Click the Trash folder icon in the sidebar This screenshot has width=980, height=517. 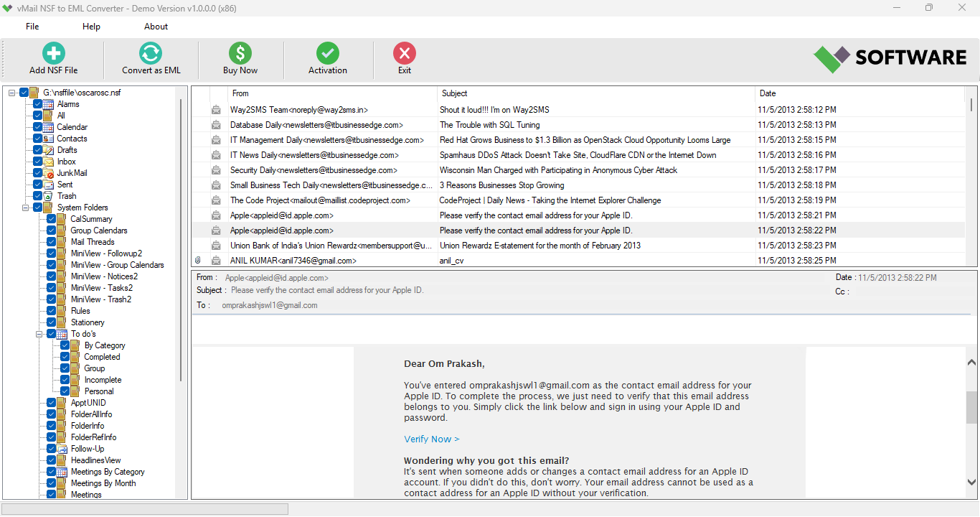50,195
